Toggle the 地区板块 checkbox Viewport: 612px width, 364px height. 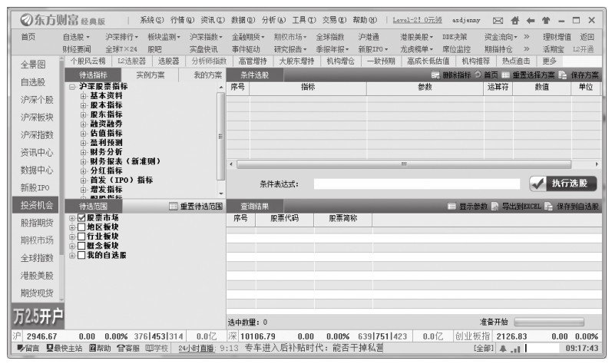click(81, 227)
